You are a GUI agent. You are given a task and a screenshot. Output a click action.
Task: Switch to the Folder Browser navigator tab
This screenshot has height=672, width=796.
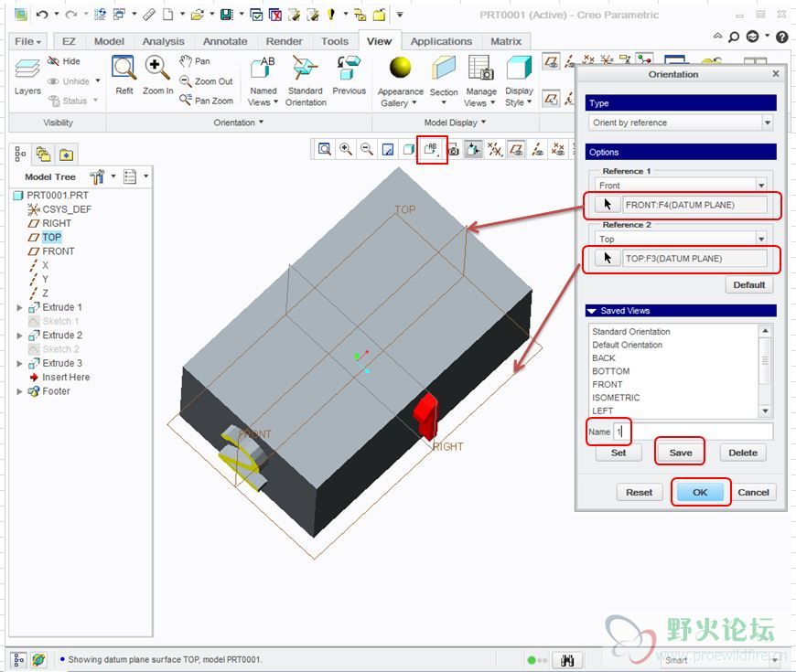pyautogui.click(x=43, y=154)
